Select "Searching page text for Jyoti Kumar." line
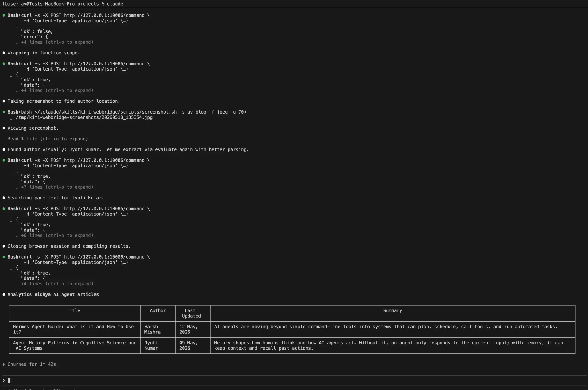Screen dimensions: 588x390 pos(56,198)
